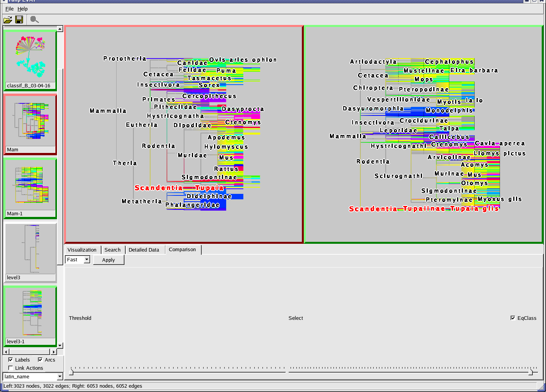Select the Mam tree thumbnail
Viewport: 546px width, 392px height.
pos(30,122)
